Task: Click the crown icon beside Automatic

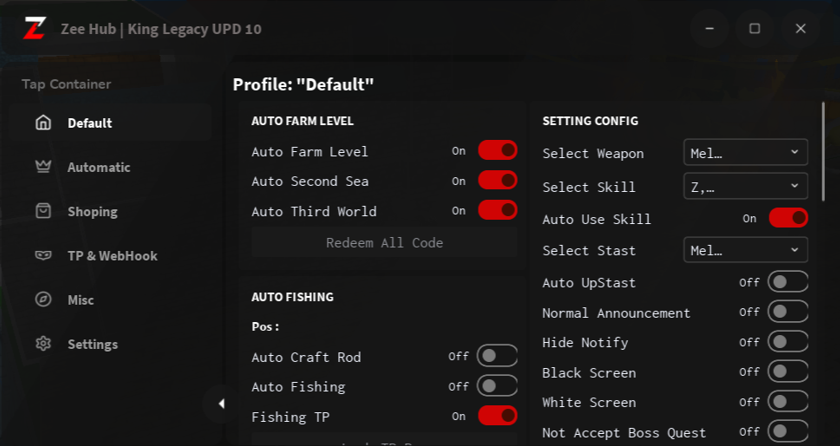Action: pyautogui.click(x=43, y=167)
